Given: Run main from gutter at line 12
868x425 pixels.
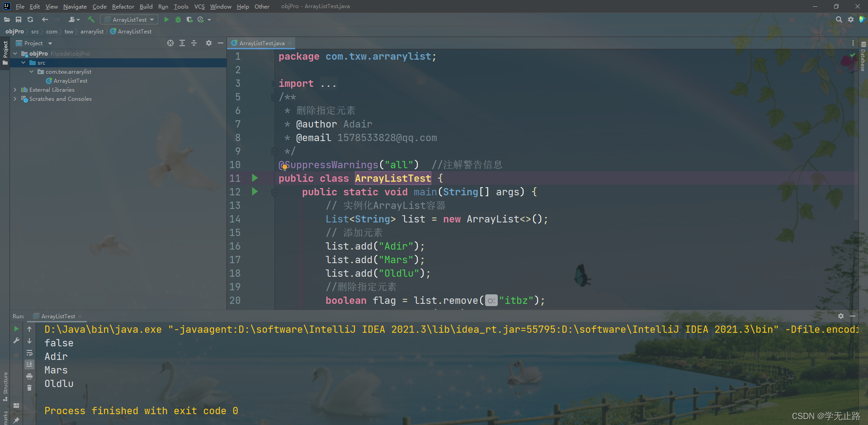Looking at the screenshot, I should pos(255,192).
